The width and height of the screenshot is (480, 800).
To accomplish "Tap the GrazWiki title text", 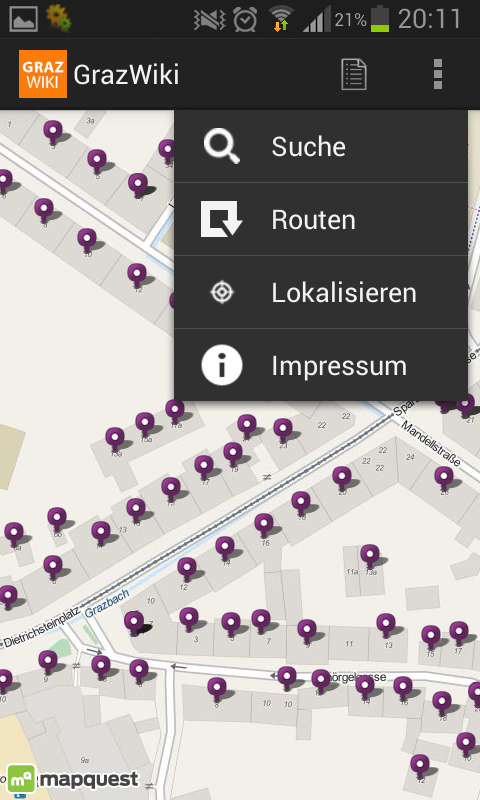I will (x=126, y=75).
